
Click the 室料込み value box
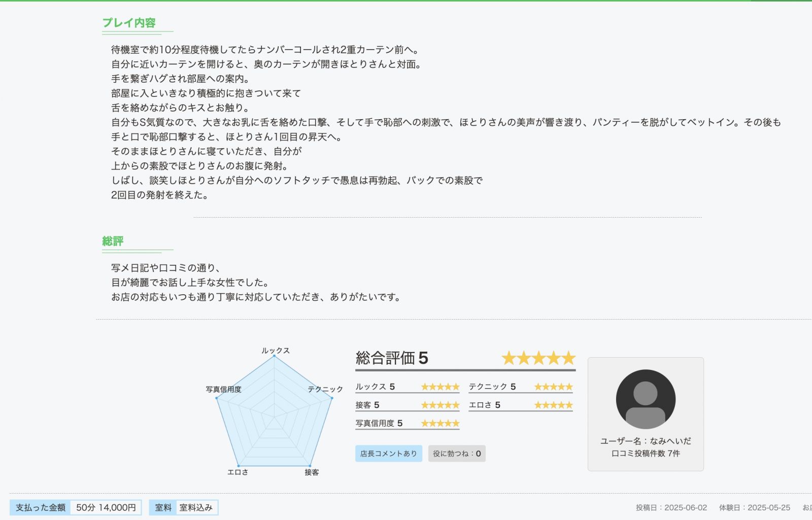[x=196, y=507]
